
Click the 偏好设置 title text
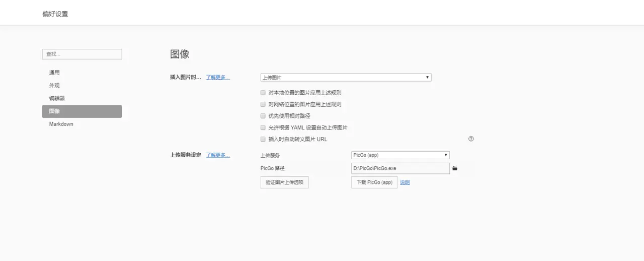[55, 14]
